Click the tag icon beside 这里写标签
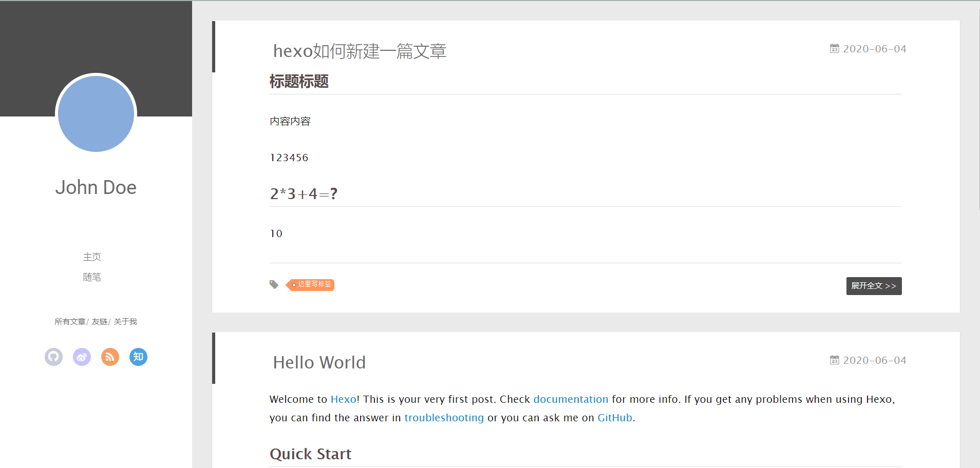 click(274, 284)
